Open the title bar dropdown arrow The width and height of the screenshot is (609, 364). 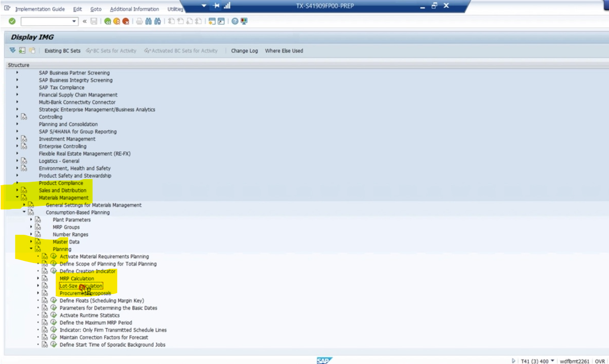coord(204,6)
